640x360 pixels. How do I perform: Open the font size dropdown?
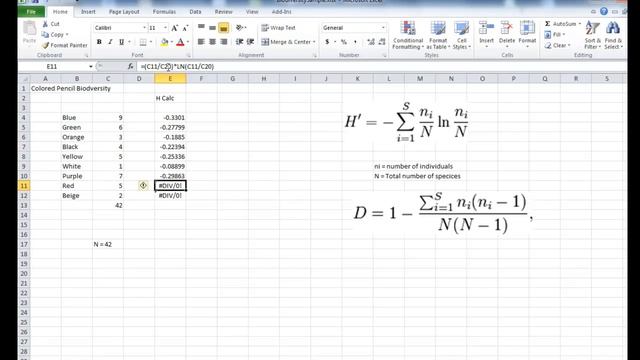click(165, 28)
